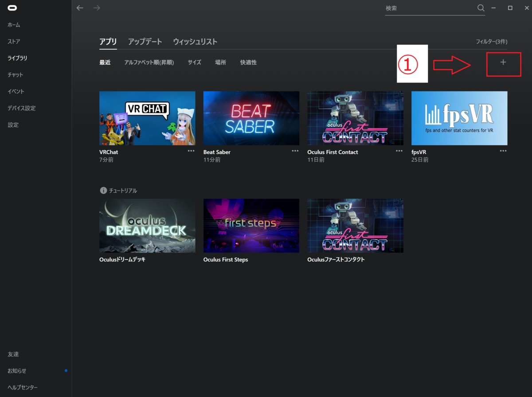532x397 pixels.
Task: Open 友達 in the sidebar
Action: (13, 354)
